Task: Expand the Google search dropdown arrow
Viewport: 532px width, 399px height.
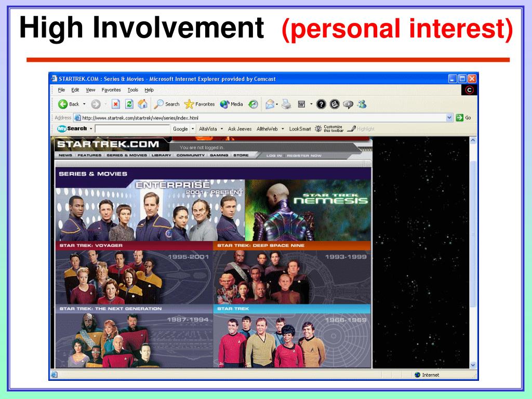Action: click(x=193, y=129)
